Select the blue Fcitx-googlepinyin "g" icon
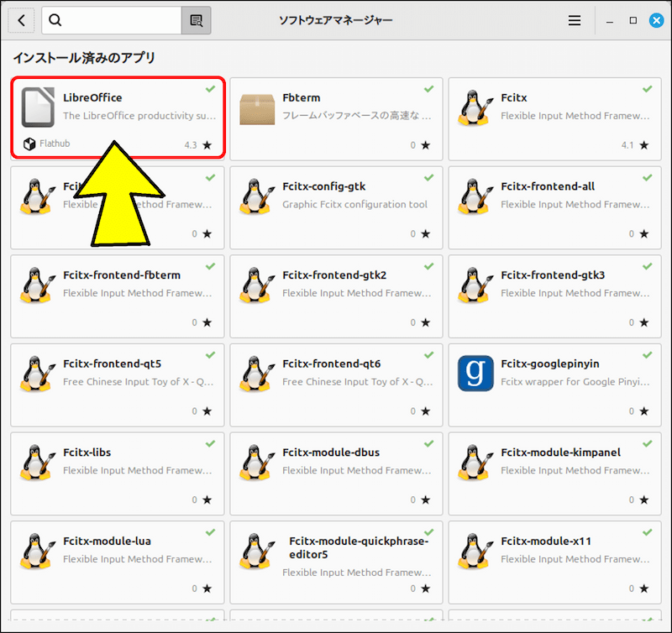The width and height of the screenshot is (672, 633). click(x=475, y=374)
